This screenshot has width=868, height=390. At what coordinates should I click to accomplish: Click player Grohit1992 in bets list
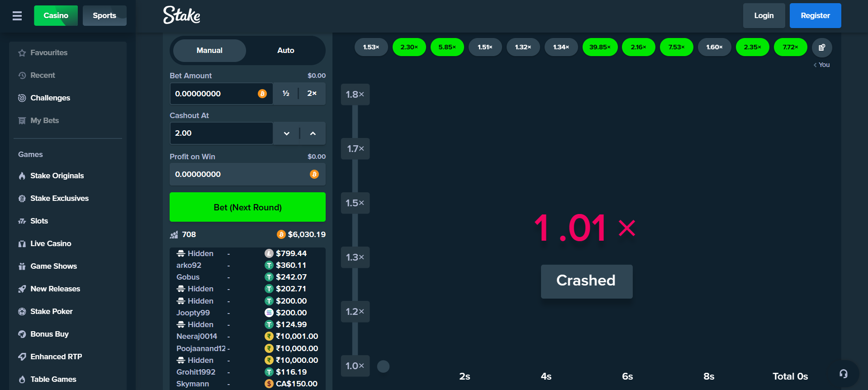[x=196, y=372]
